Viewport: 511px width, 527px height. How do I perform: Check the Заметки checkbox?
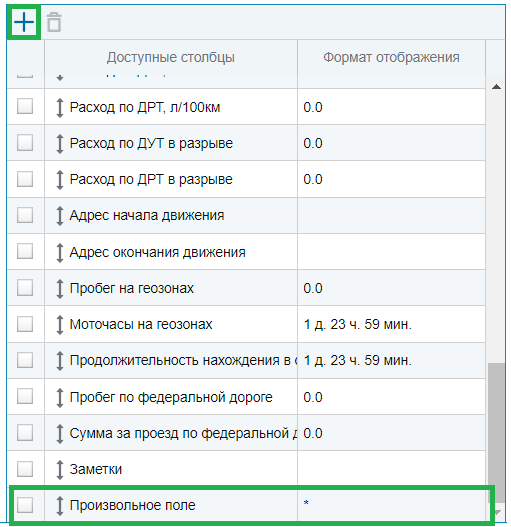[25, 469]
